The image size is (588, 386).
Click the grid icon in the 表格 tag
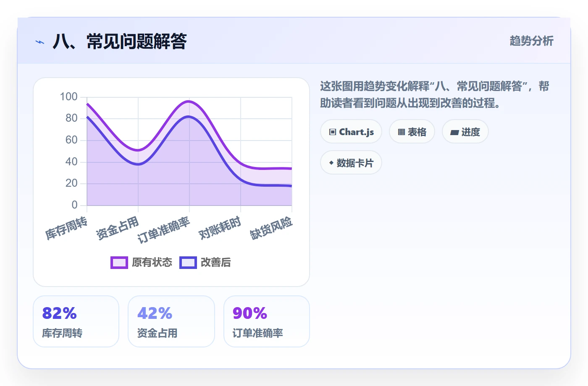click(x=402, y=132)
